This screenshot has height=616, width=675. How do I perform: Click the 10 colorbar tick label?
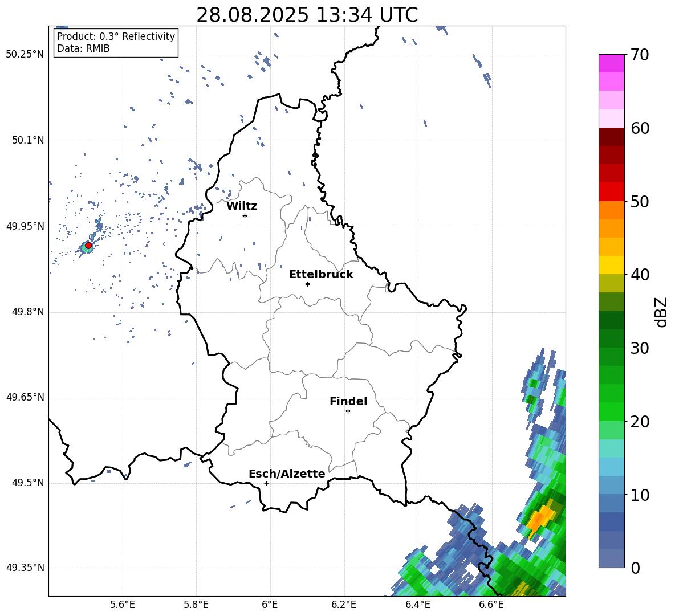click(640, 495)
